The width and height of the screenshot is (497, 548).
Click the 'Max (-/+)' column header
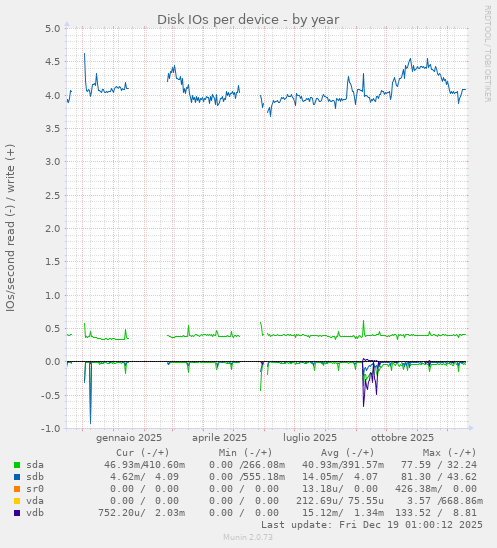click(x=450, y=453)
